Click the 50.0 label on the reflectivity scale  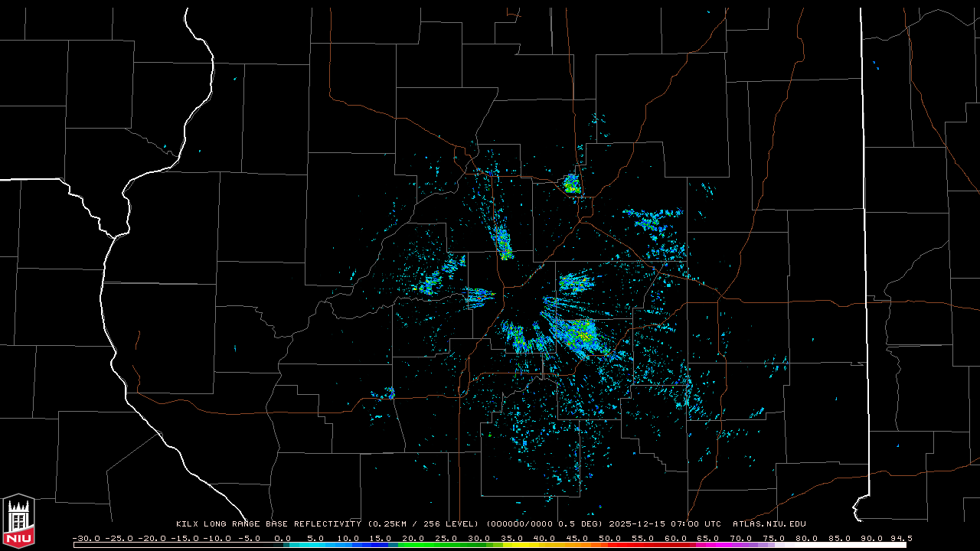pyautogui.click(x=609, y=538)
